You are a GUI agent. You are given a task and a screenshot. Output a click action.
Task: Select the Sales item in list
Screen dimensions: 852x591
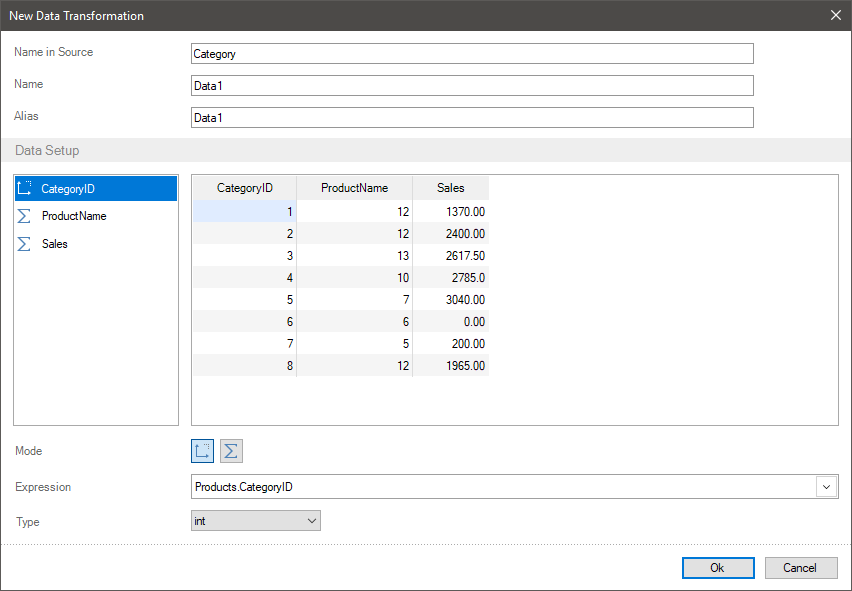(55, 244)
